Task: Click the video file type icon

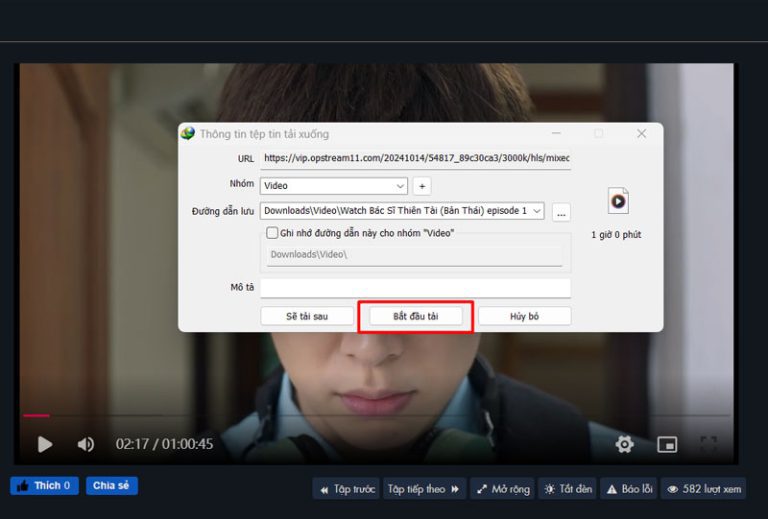Action: point(618,201)
